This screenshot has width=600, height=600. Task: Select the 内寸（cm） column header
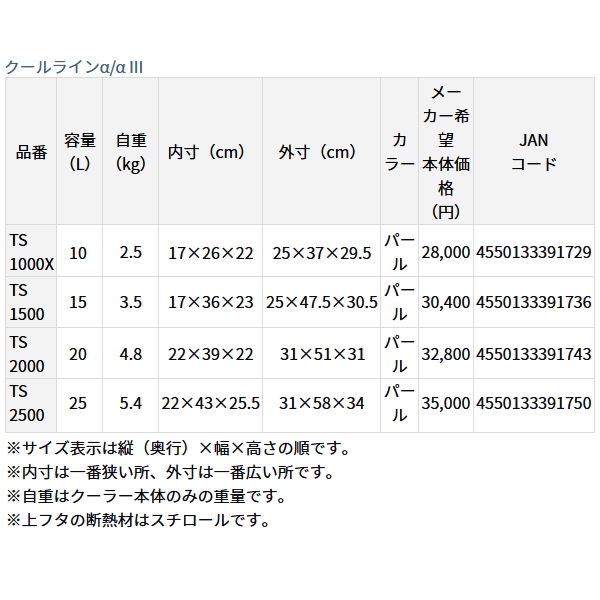pos(210,152)
